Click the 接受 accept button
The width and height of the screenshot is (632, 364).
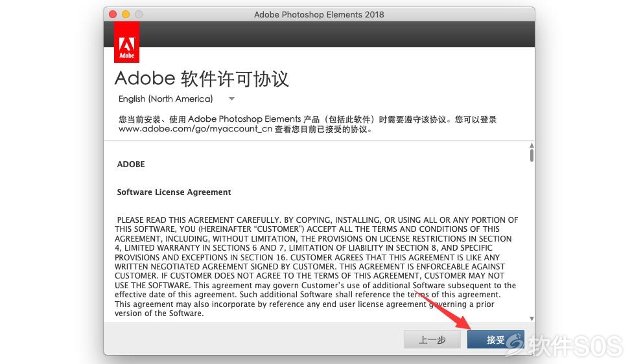[x=496, y=340]
